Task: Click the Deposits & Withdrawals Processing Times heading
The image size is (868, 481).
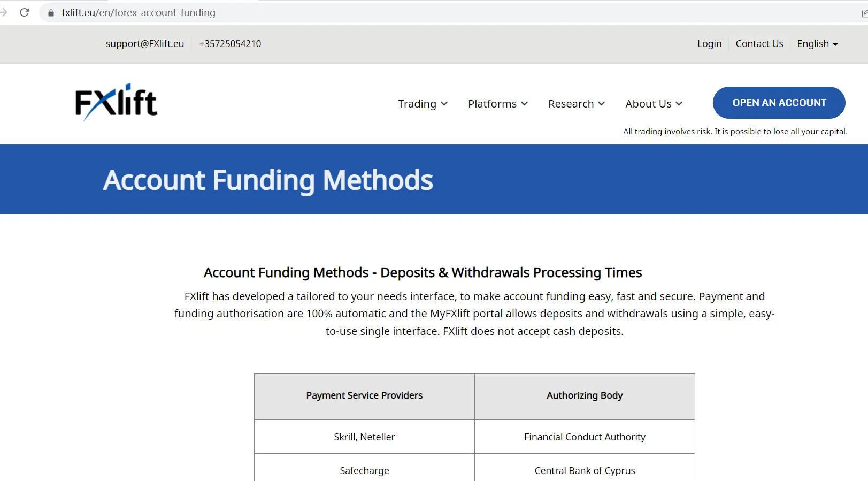Action: (x=423, y=273)
